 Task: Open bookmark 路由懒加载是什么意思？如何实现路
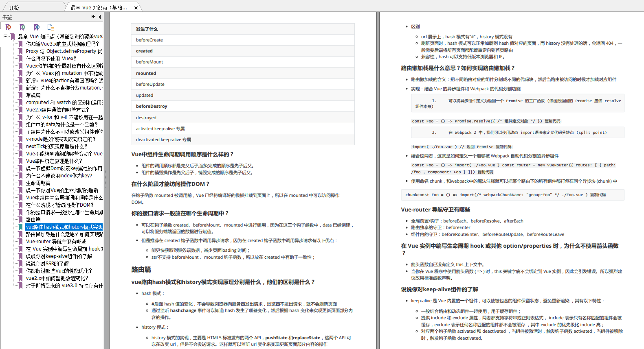(x=64, y=234)
